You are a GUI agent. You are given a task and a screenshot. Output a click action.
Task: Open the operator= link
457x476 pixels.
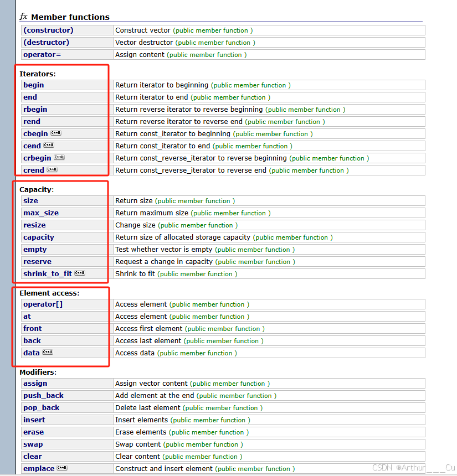(x=42, y=55)
